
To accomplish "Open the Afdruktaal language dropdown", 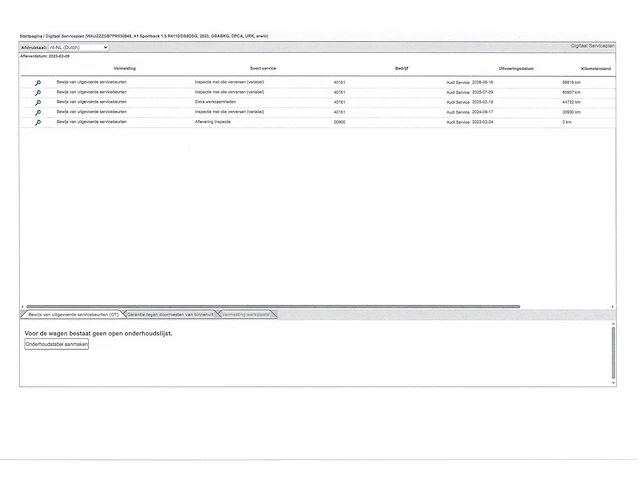I will coord(79,47).
